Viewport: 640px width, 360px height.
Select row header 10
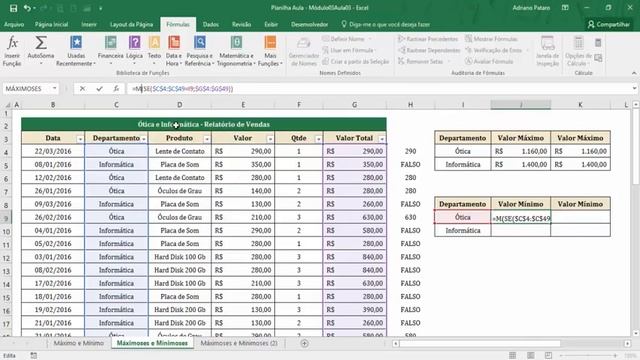click(7, 231)
